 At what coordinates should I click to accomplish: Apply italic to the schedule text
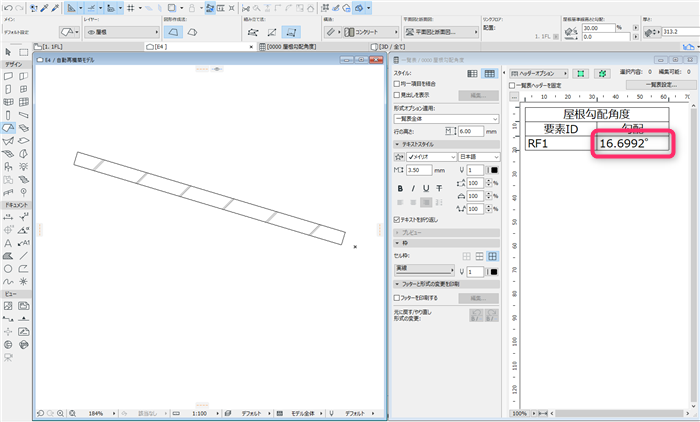point(413,188)
